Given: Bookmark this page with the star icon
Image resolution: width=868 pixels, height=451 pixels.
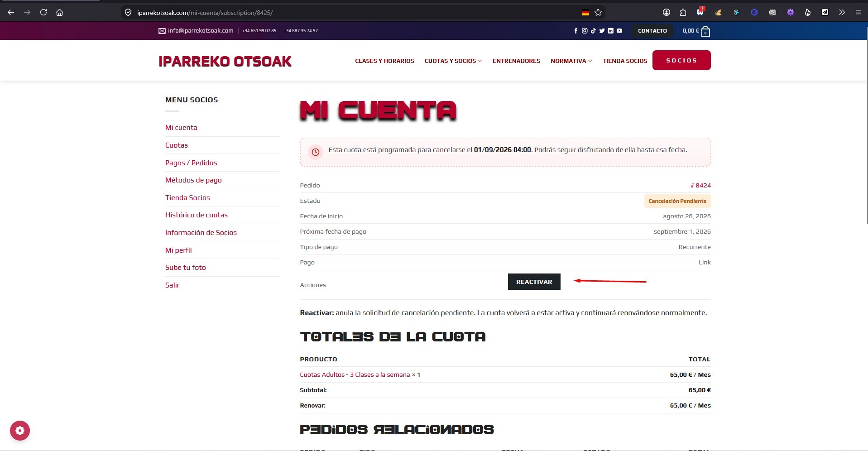Looking at the screenshot, I should [598, 13].
